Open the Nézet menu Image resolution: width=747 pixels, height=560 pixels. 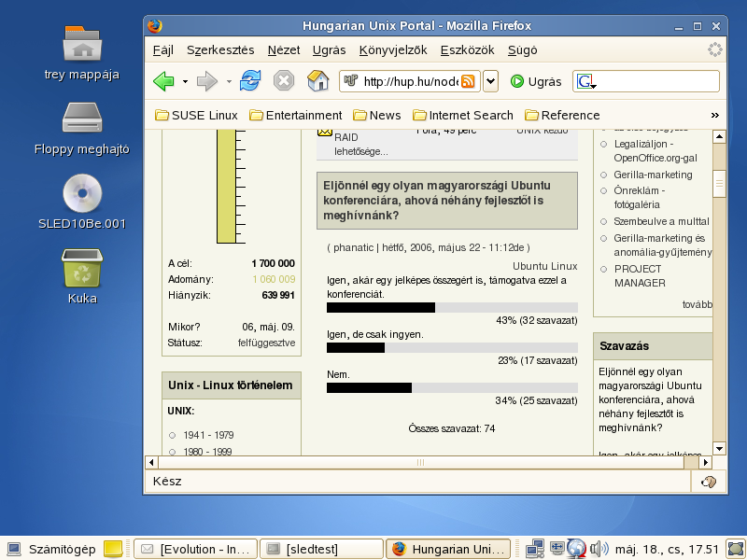(x=284, y=50)
